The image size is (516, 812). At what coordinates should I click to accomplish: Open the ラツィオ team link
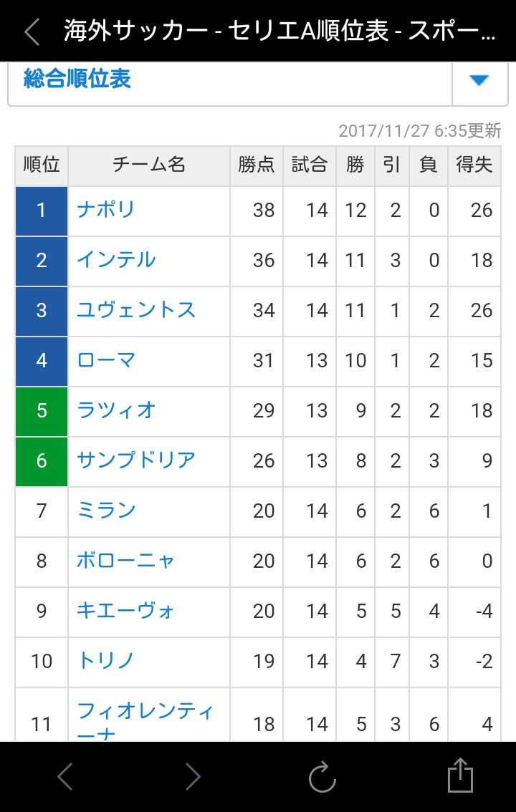[x=116, y=410]
